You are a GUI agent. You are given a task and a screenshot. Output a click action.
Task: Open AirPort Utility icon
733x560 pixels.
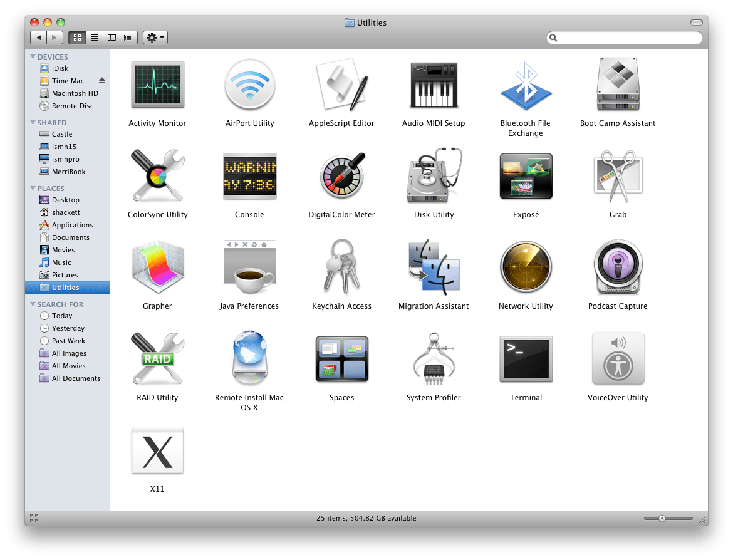[249, 85]
